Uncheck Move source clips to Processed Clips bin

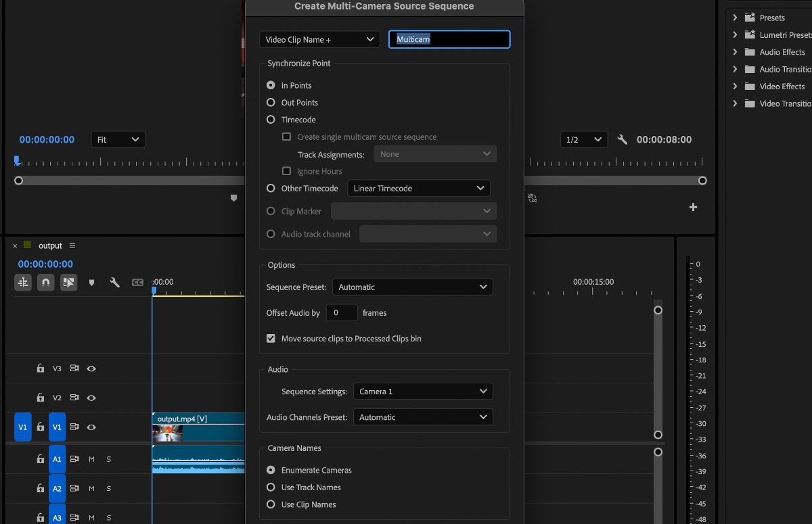coord(271,338)
